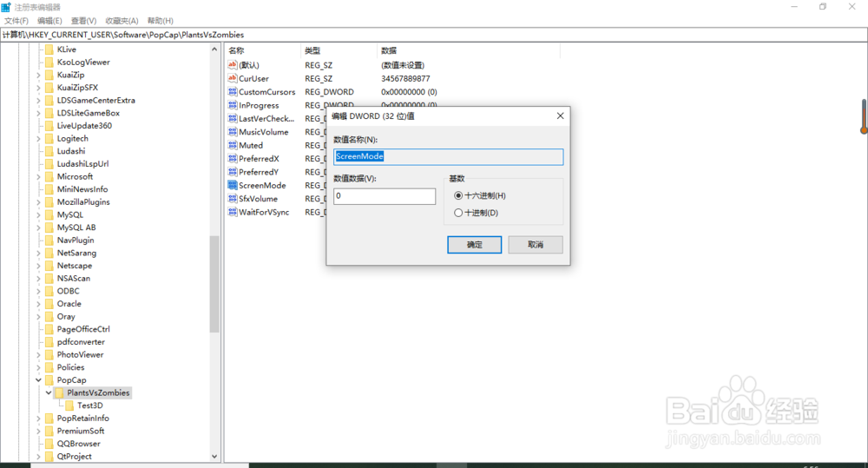Click the SfxVolume DWORD value icon
The image size is (868, 468).
233,198
